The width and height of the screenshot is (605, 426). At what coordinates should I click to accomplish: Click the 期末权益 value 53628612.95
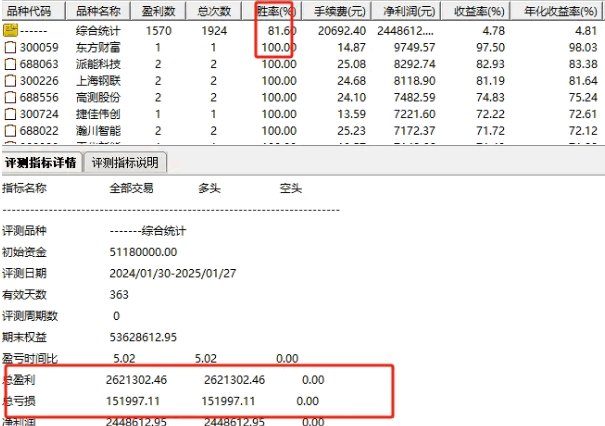click(x=143, y=337)
